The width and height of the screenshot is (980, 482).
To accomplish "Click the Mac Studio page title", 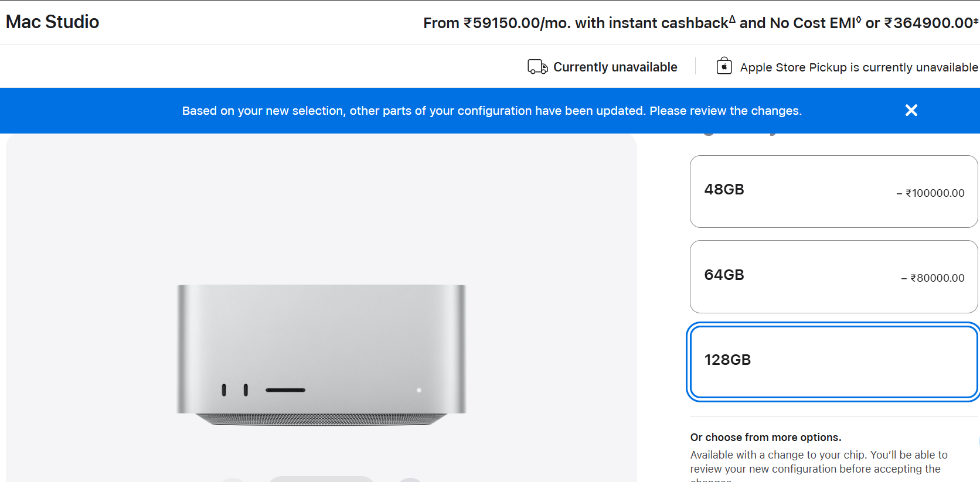I will 53,22.
